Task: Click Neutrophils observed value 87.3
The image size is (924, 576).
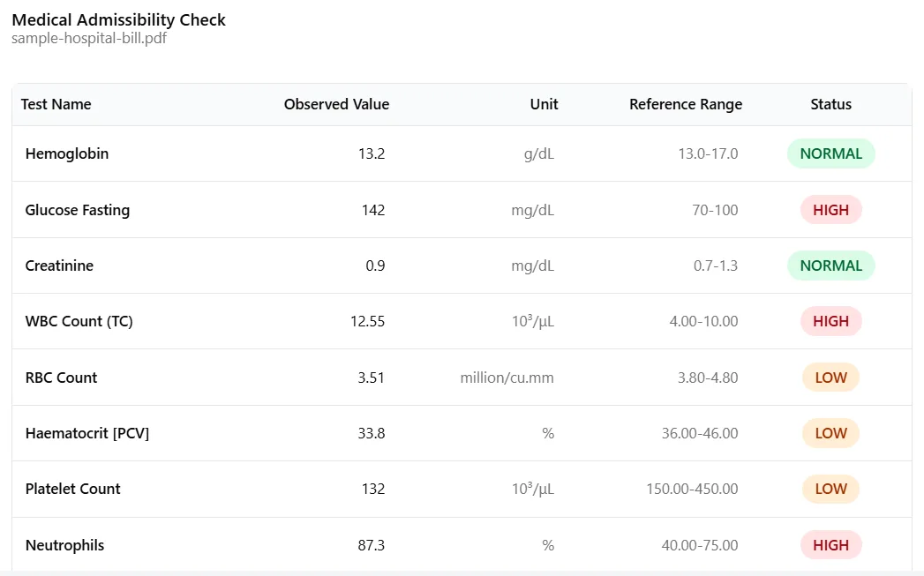Action: (x=372, y=545)
